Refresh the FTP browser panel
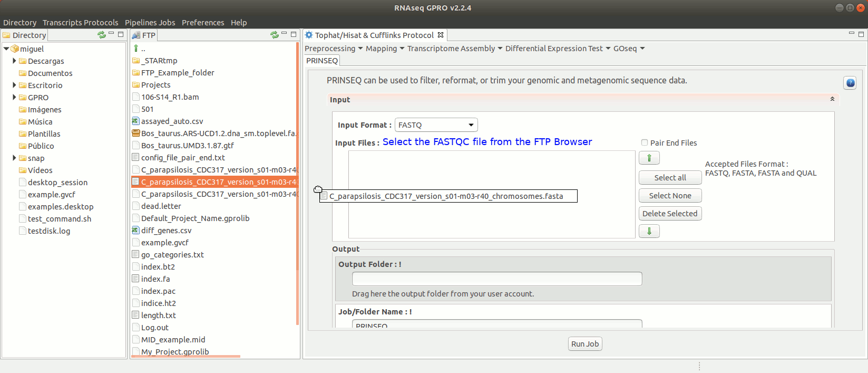This screenshot has height=373, width=868. click(x=274, y=35)
